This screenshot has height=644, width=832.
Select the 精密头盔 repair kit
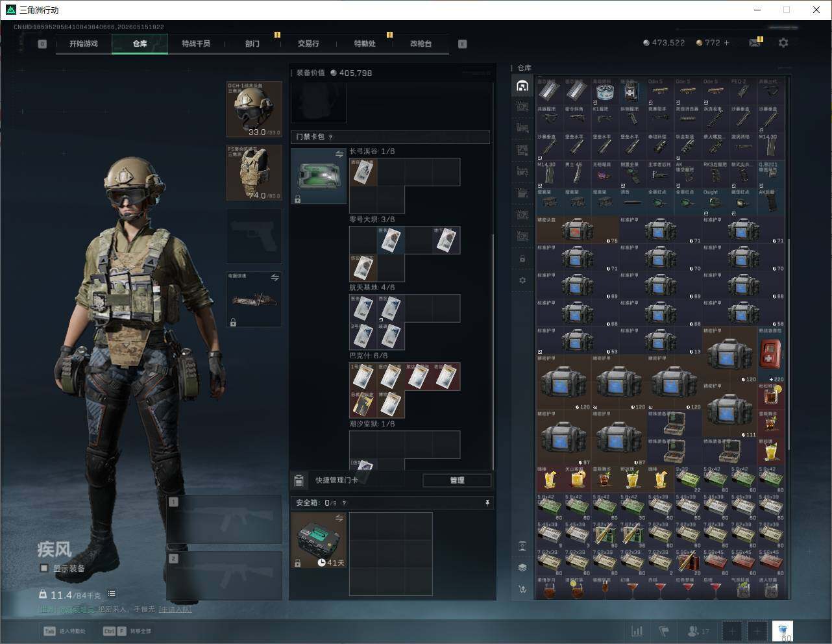(578, 230)
